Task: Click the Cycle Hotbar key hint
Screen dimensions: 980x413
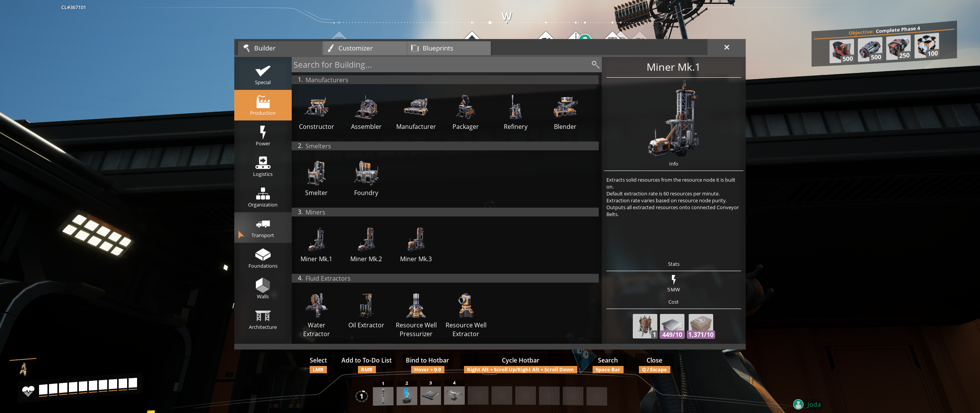Action: [x=520, y=369]
